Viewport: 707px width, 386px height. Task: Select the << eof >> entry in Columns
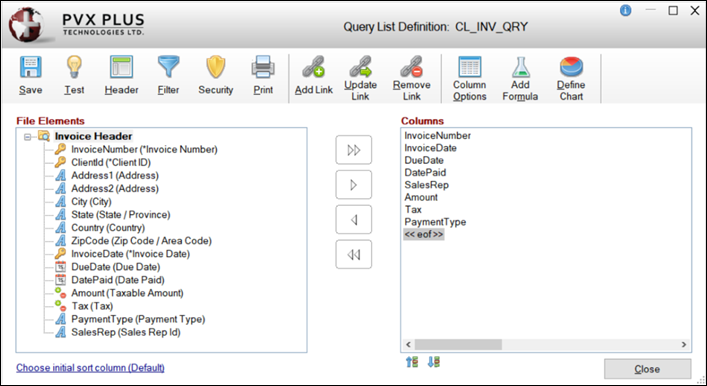point(424,234)
